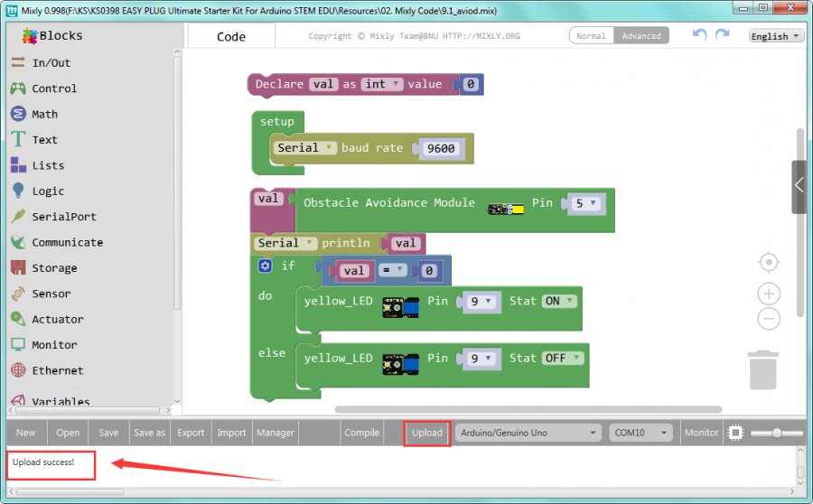Click the trash can icon
813x504 pixels.
coord(763,370)
